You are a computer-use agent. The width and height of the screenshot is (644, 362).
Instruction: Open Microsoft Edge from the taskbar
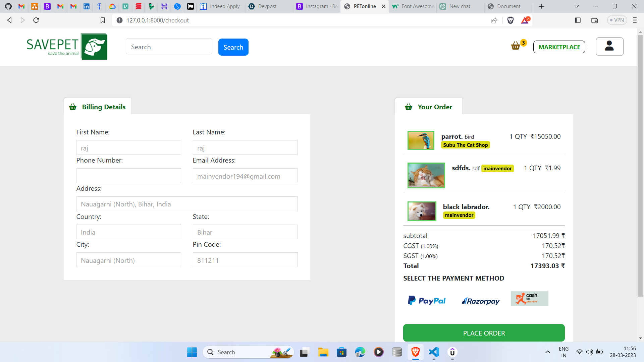coord(360,352)
